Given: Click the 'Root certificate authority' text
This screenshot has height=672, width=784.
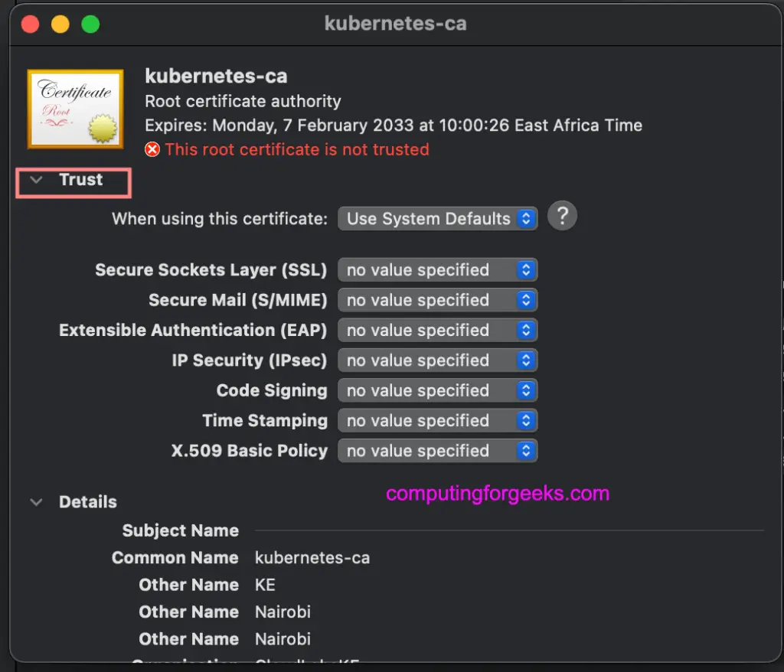Looking at the screenshot, I should coord(243,102).
